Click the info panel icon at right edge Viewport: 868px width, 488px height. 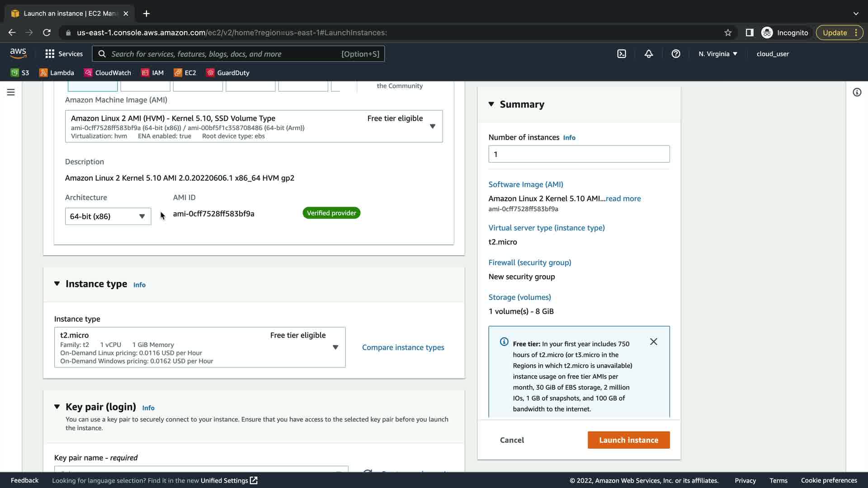click(857, 92)
